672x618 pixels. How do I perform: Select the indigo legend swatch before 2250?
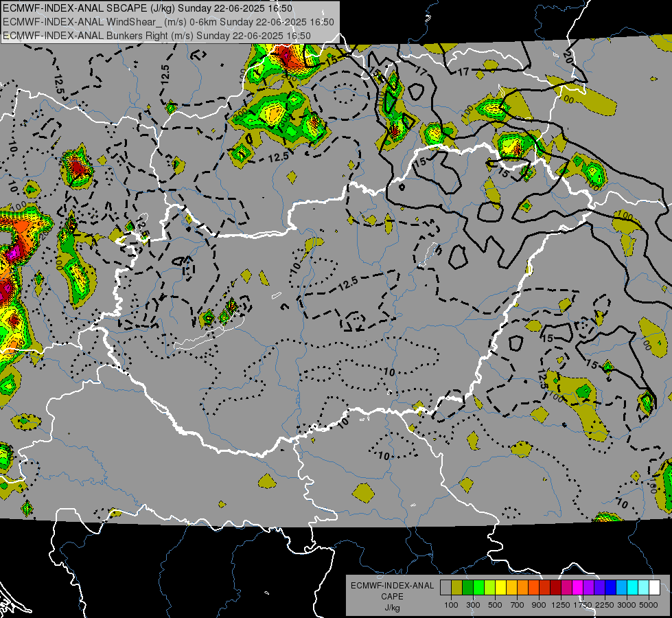[x=599, y=588]
